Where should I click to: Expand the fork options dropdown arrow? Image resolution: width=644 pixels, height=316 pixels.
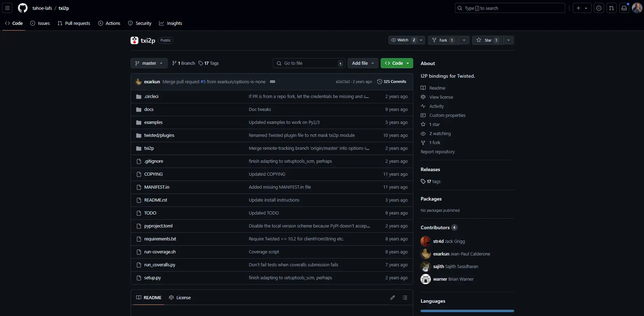(464, 40)
